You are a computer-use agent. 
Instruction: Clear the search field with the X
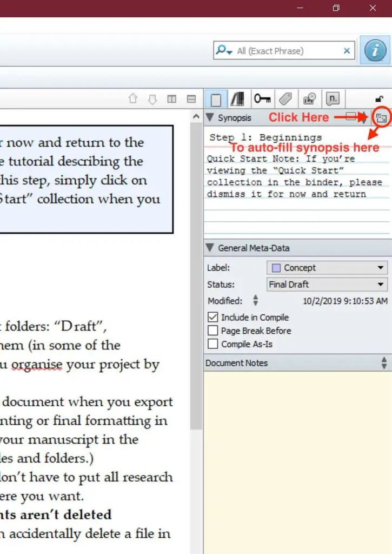pyautogui.click(x=347, y=51)
